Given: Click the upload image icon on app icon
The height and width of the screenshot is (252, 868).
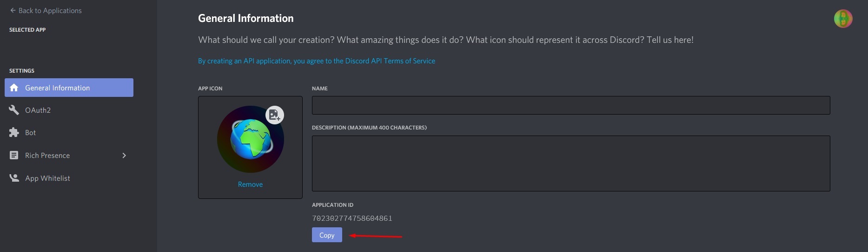Looking at the screenshot, I should click(x=275, y=115).
